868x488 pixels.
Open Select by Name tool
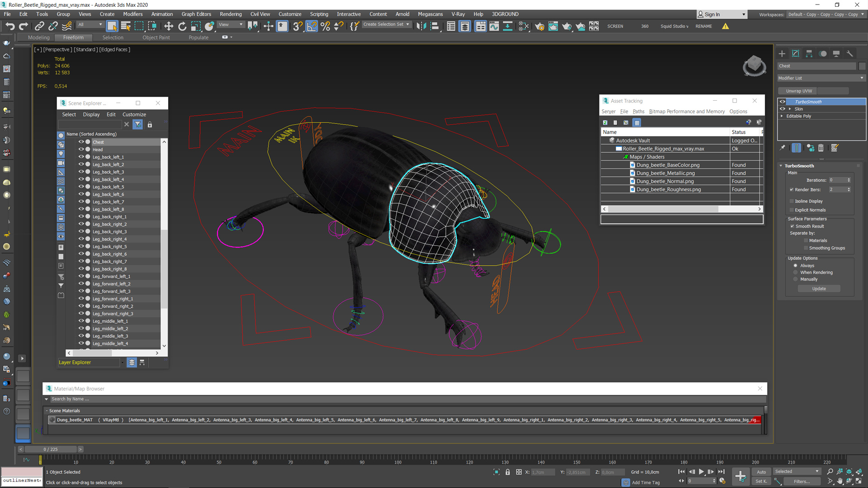click(x=126, y=26)
